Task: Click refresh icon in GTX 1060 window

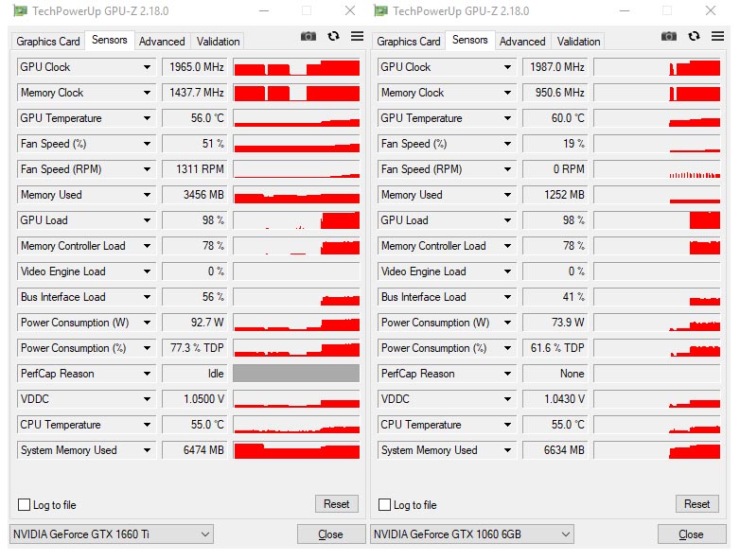Action: (695, 36)
